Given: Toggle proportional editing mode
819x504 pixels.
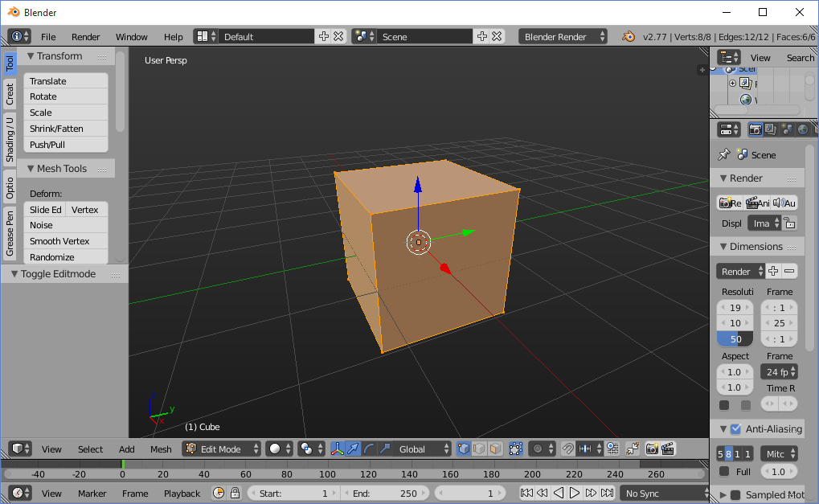Looking at the screenshot, I should 538,449.
